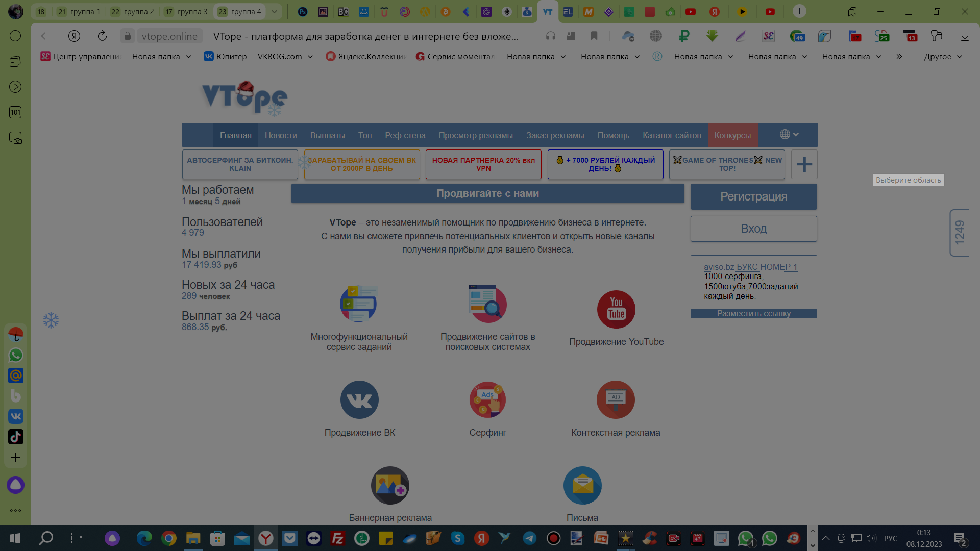The image size is (980, 551).
Task: Click the plus add-ad-block button
Action: pyautogui.click(x=804, y=164)
